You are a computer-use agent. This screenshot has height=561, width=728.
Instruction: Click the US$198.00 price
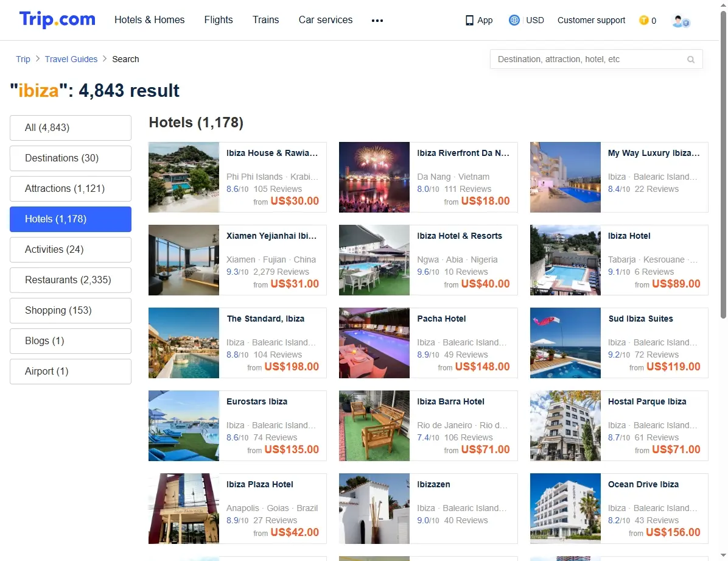292,367
